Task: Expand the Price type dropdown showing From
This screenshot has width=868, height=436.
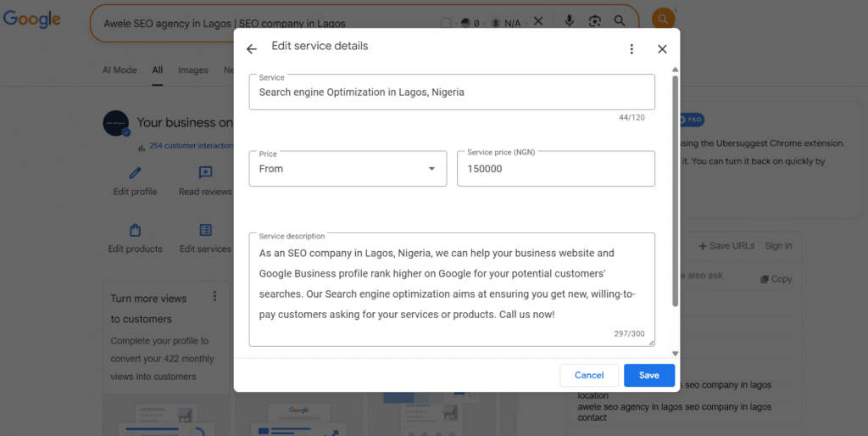Action: coord(348,169)
